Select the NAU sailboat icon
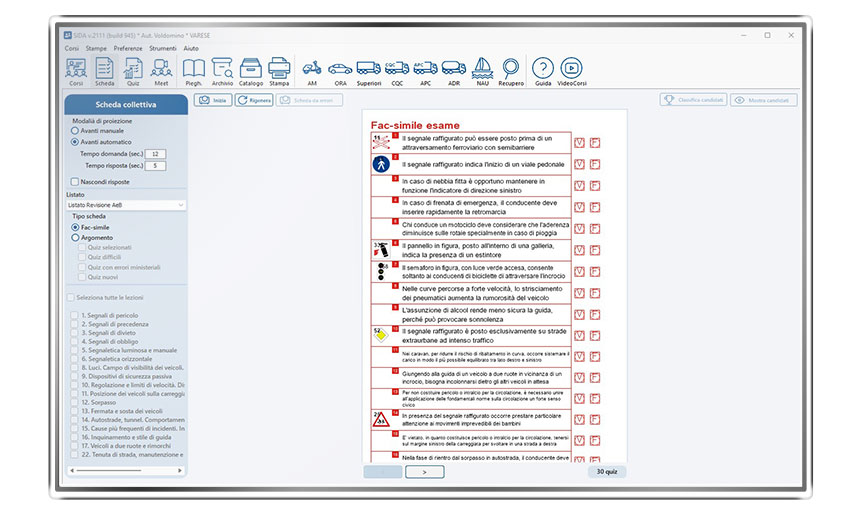 coord(482,71)
